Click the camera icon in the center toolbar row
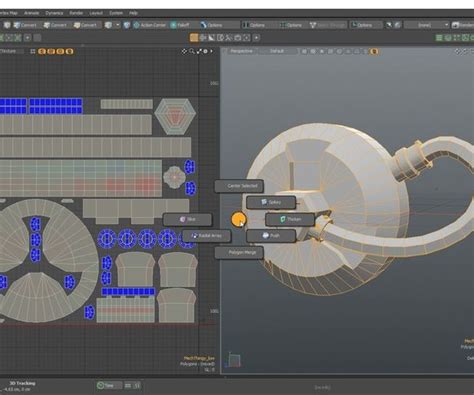Image resolution: width=474 pixels, height=395 pixels. coord(238,38)
